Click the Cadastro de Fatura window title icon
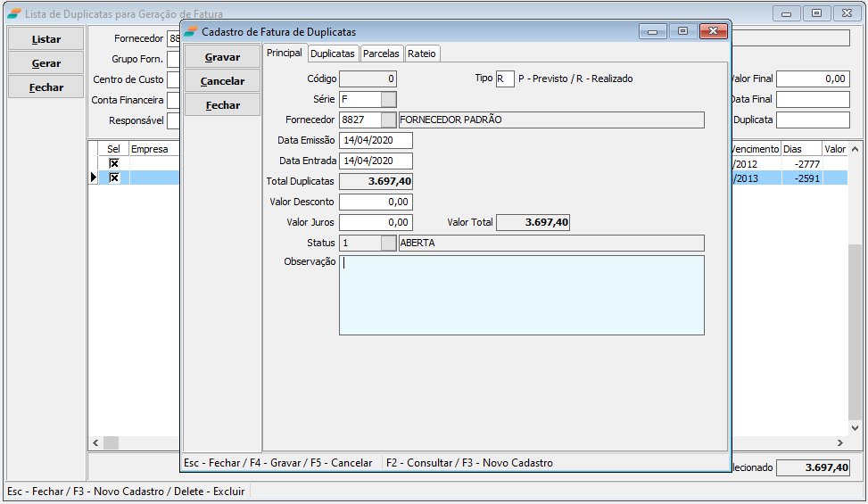Screen dimensions: 868x504 [x=191, y=32]
